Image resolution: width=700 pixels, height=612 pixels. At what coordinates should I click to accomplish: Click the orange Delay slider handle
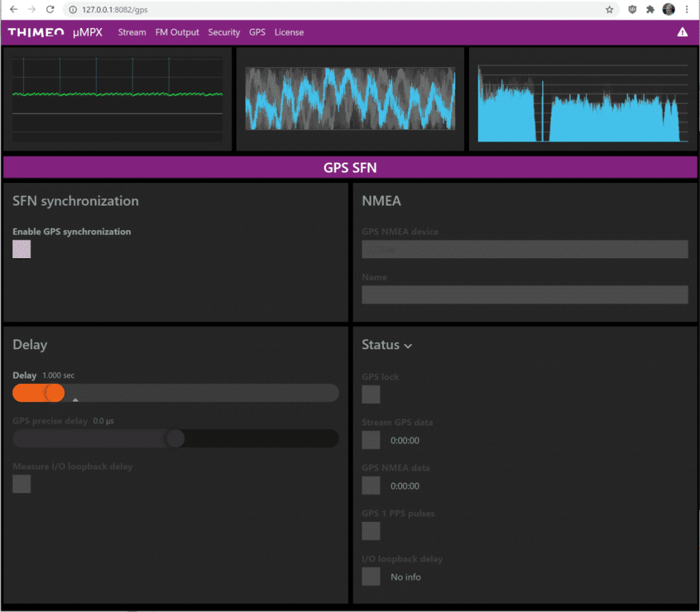pos(55,393)
